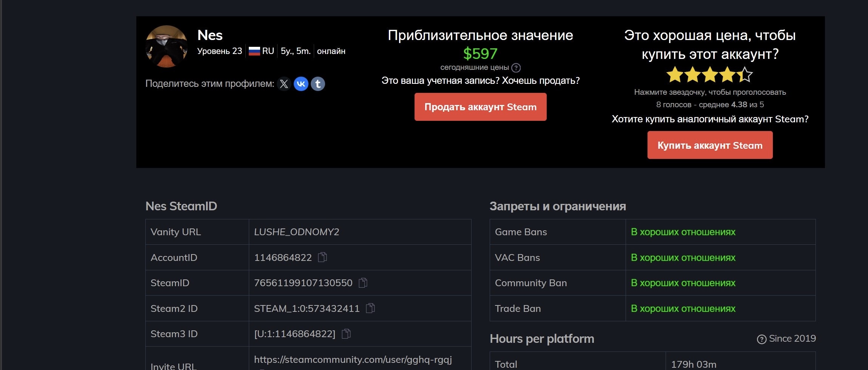Click Продать аккаунт Steam button
The height and width of the screenshot is (370, 868).
point(480,107)
